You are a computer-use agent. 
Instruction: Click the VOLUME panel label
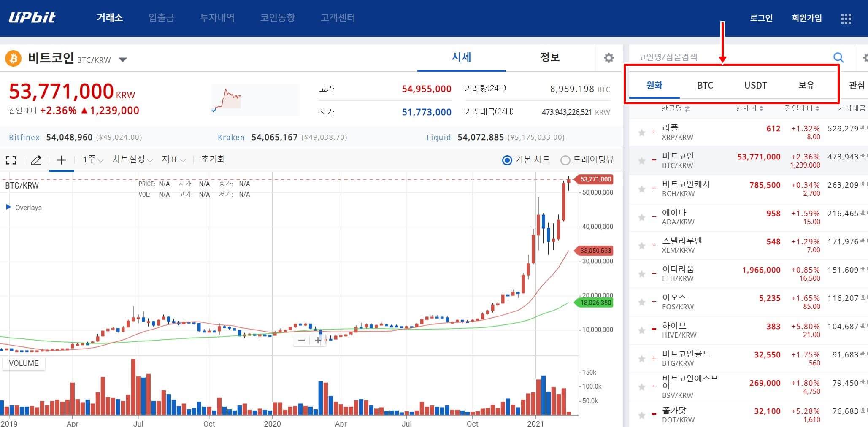(x=24, y=363)
